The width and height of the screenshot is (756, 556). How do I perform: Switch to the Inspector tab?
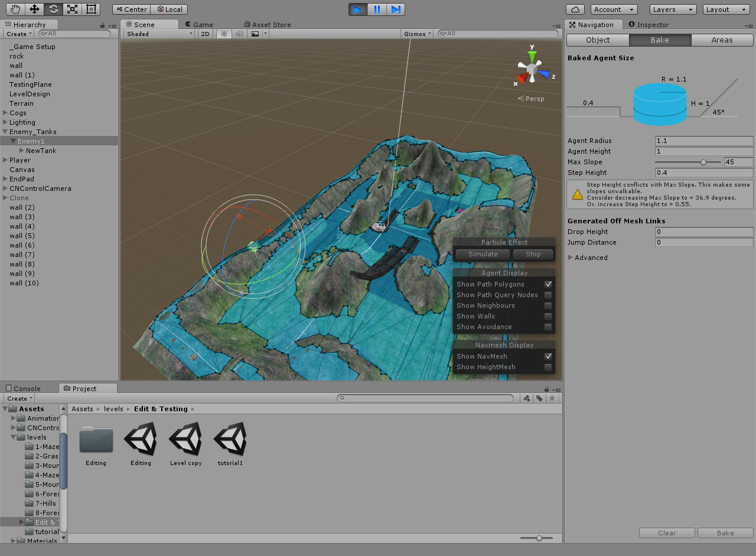[x=650, y=25]
